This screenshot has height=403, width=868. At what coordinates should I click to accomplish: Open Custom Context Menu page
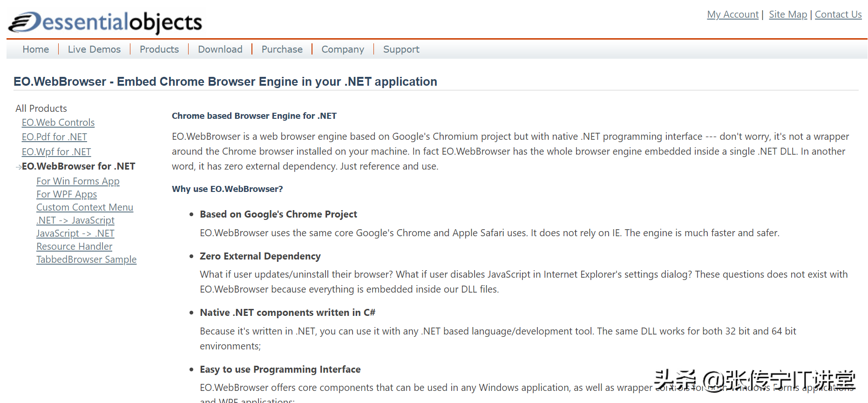pos(85,207)
